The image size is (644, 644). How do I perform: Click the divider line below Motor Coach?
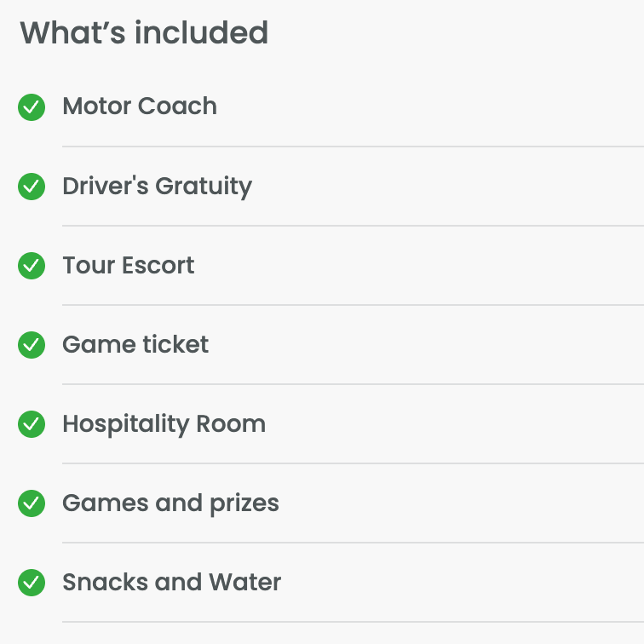click(353, 147)
